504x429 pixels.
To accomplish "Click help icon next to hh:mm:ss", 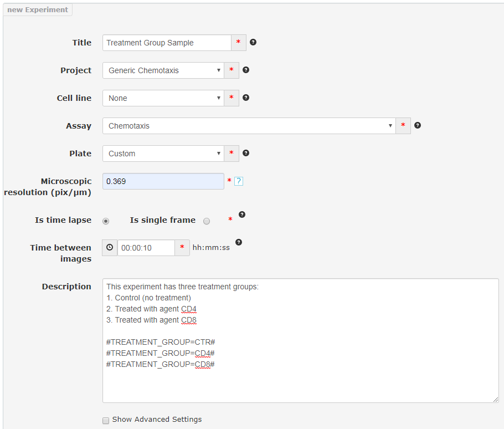I will click(x=239, y=242).
